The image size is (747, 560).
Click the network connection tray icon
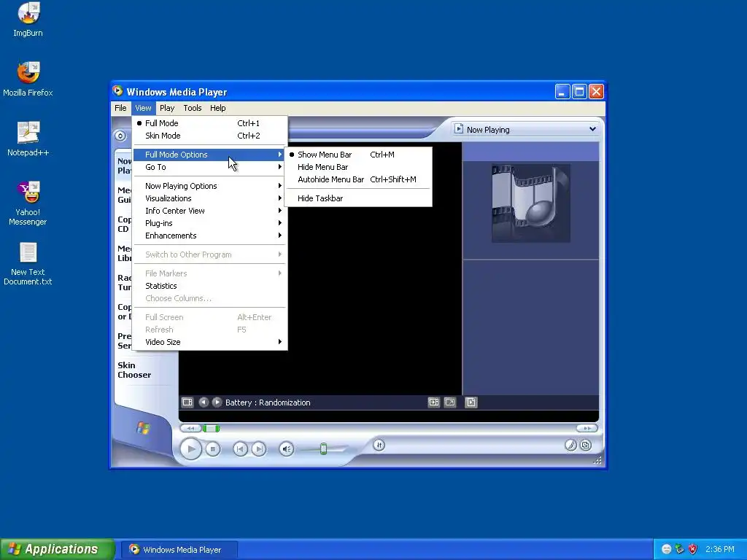(x=680, y=549)
